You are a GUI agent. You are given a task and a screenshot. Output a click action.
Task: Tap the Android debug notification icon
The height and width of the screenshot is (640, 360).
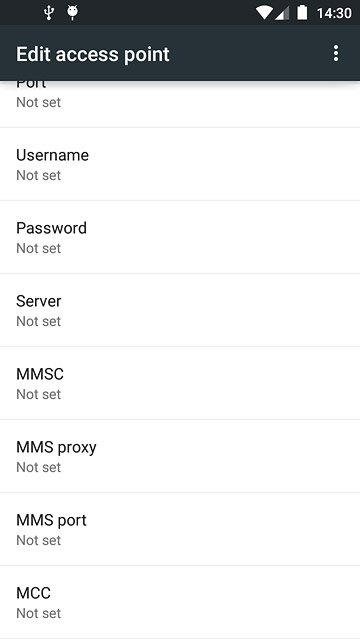[x=72, y=13]
